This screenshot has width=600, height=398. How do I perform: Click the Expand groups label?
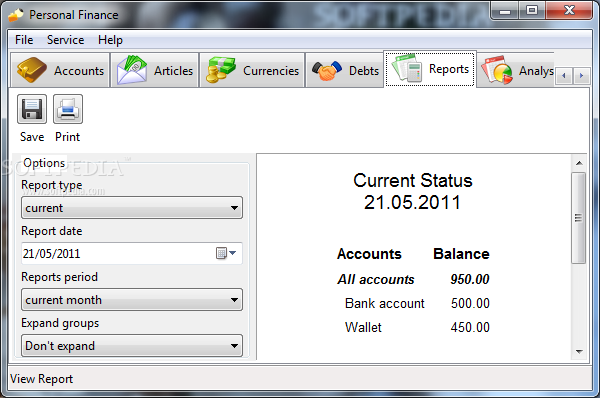(60, 323)
